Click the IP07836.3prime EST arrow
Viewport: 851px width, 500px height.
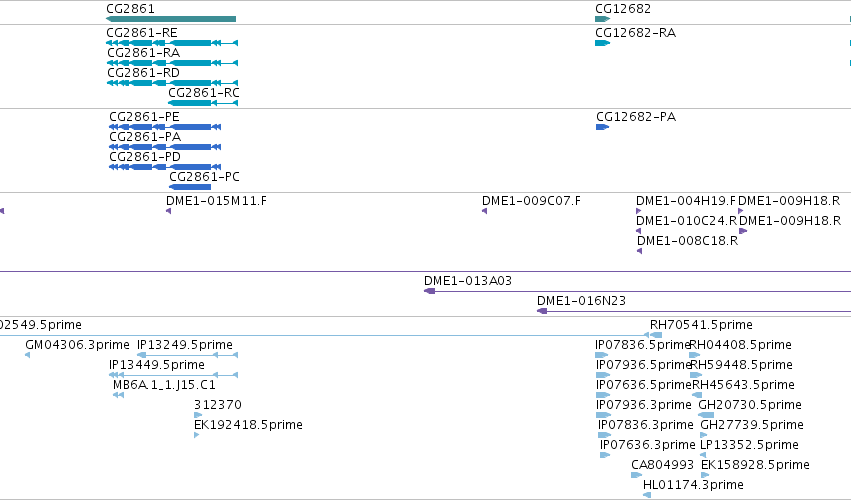605,435
